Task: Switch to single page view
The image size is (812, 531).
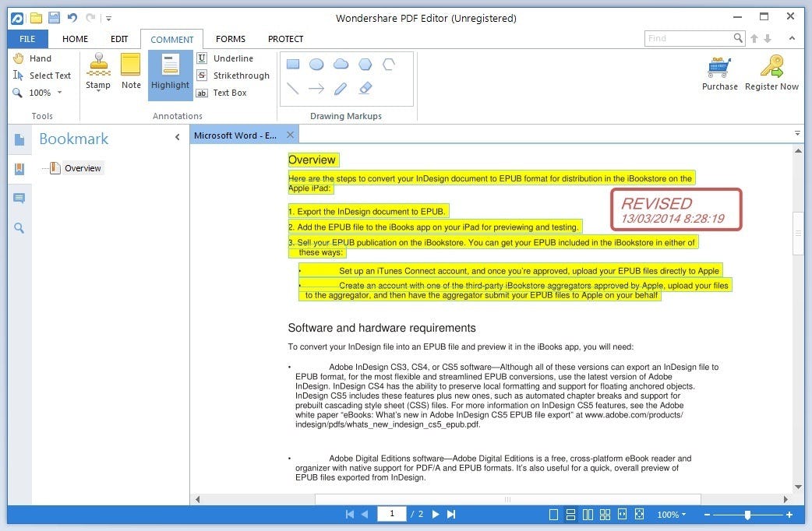Action: (x=553, y=515)
